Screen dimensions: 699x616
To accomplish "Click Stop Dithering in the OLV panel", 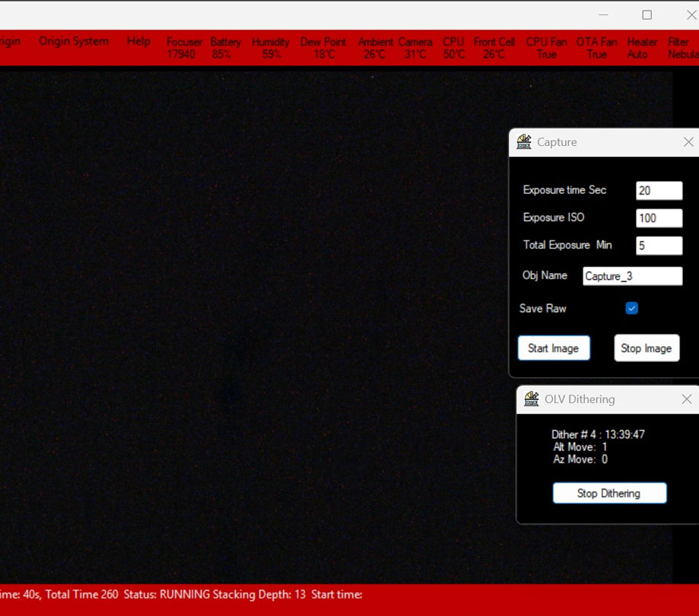I will 609,493.
